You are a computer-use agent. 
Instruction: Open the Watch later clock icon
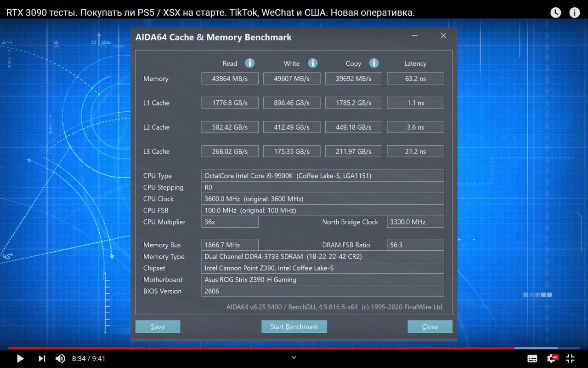pos(556,12)
